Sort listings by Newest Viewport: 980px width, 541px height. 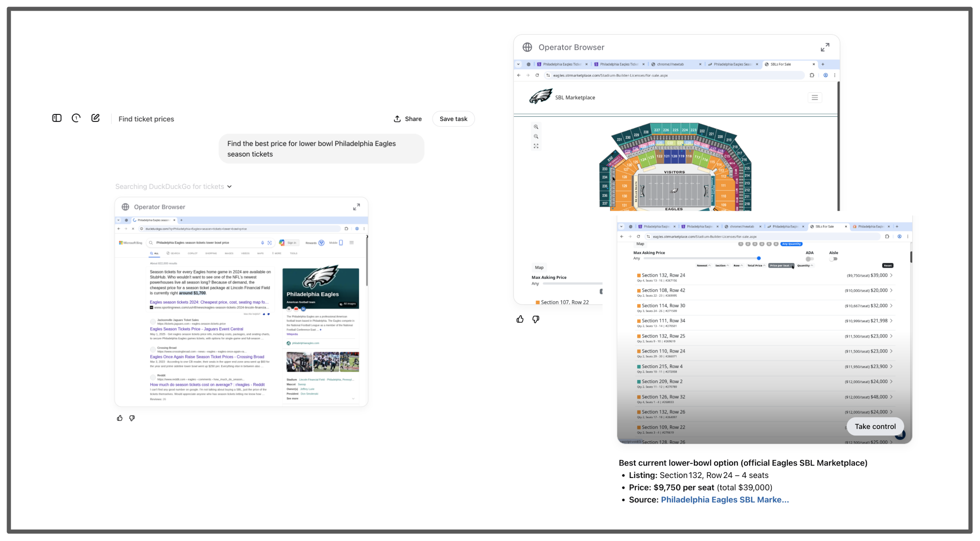[704, 266]
